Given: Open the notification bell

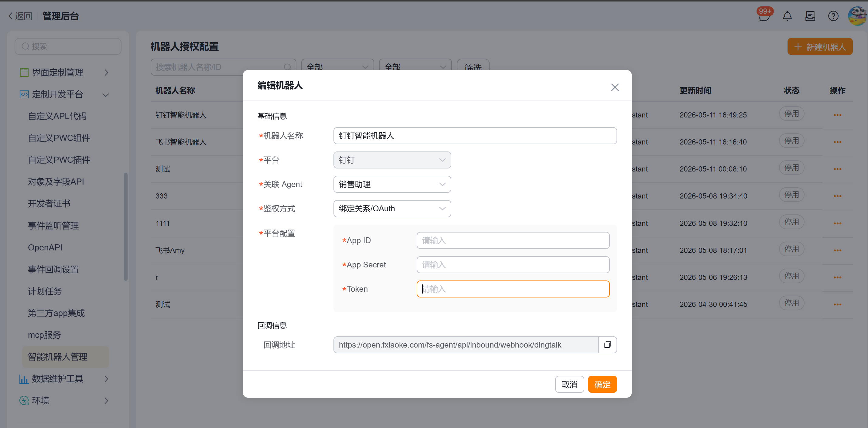Looking at the screenshot, I should [787, 16].
